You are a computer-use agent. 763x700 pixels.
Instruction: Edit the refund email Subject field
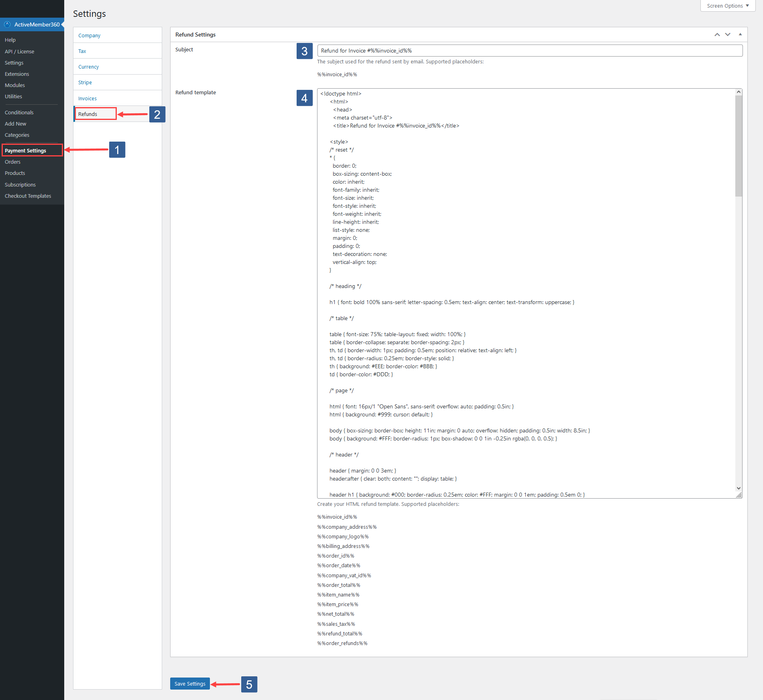click(529, 51)
